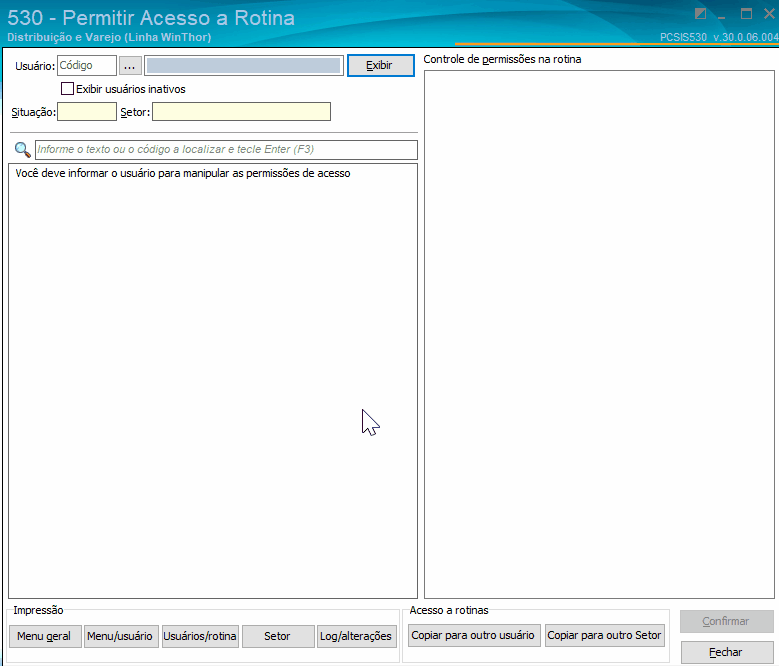Focus the routine search text box

[226, 149]
